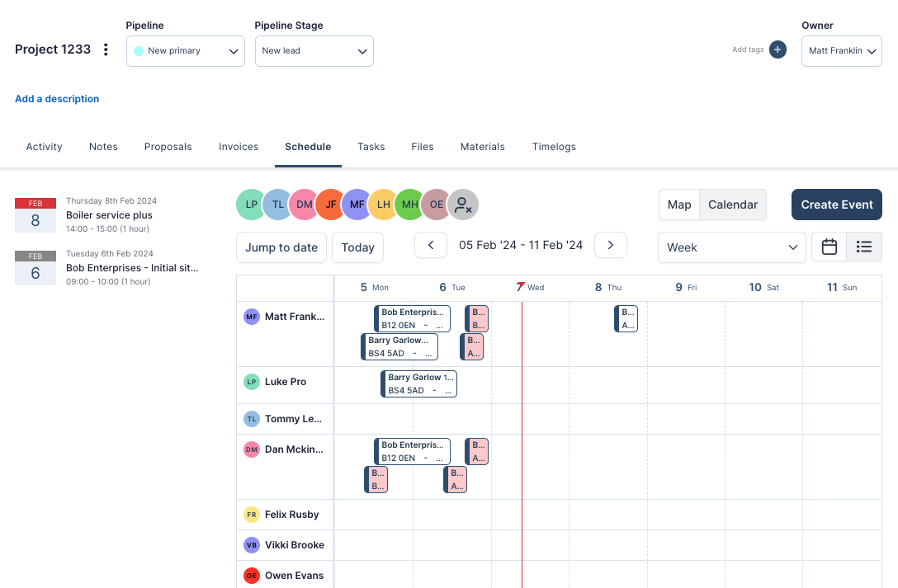Select the unassigned user filter avatar
Image resolution: width=898 pixels, height=588 pixels.
(x=463, y=205)
